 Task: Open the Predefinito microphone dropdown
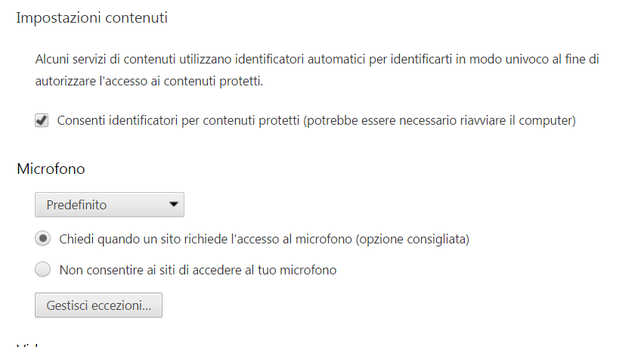coord(110,205)
